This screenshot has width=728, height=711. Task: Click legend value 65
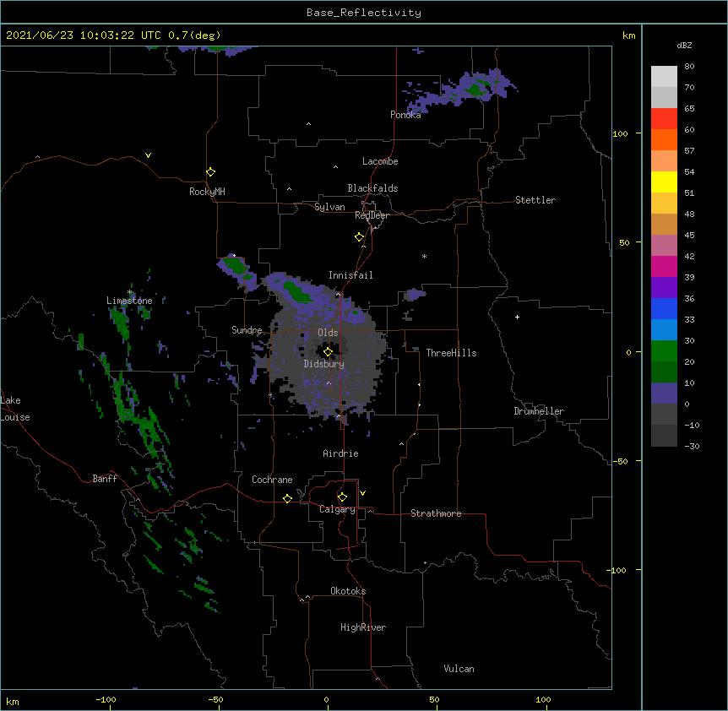[x=689, y=109]
